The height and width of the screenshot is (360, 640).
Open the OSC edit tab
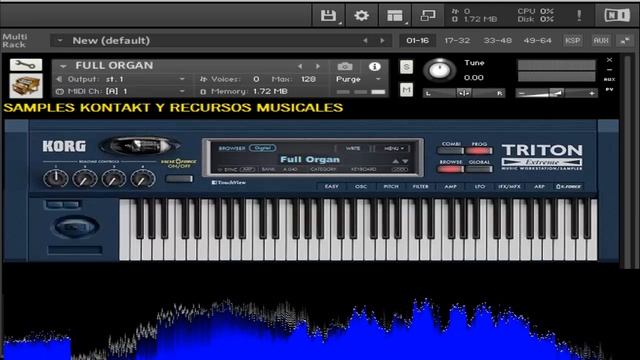(361, 187)
